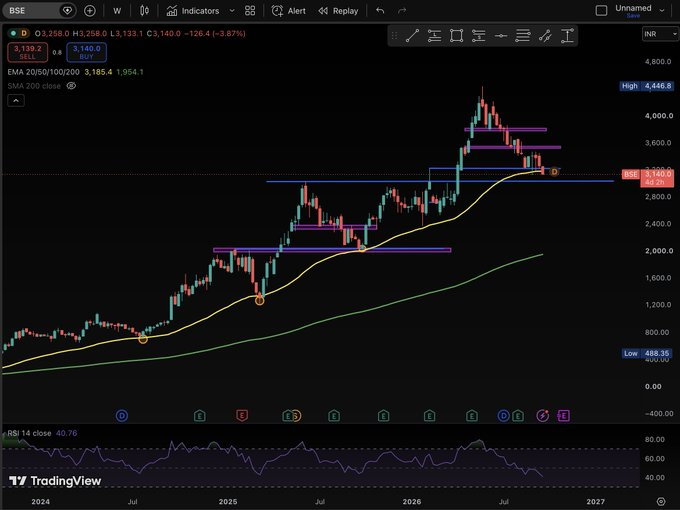Click the 2,000.0 price axis label

pyautogui.click(x=659, y=251)
